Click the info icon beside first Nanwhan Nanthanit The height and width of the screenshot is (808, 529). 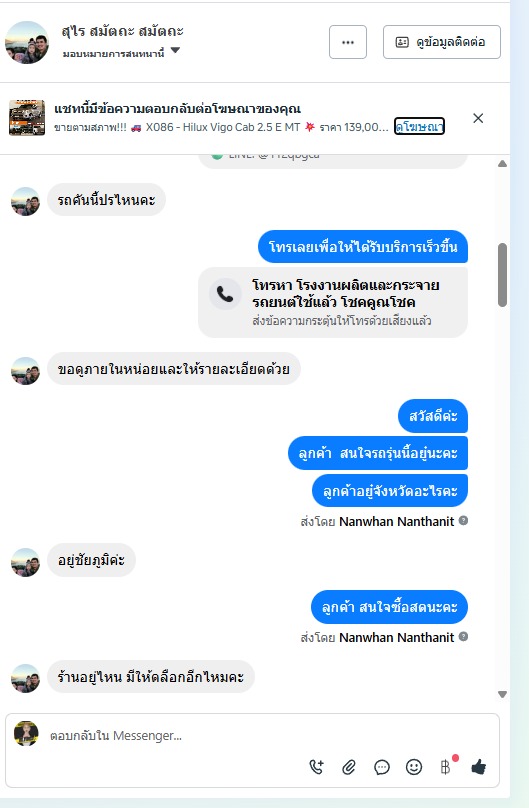pos(463,520)
